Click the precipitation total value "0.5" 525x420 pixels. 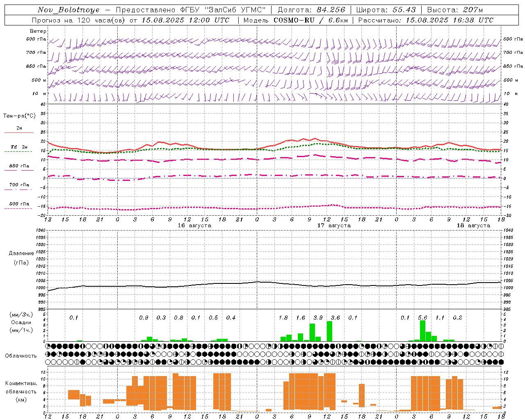click(x=213, y=318)
